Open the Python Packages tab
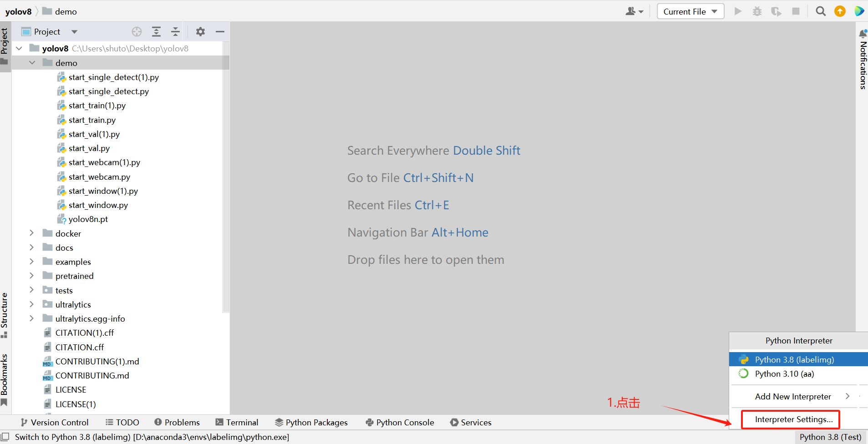This screenshot has width=868, height=444. coord(311,423)
